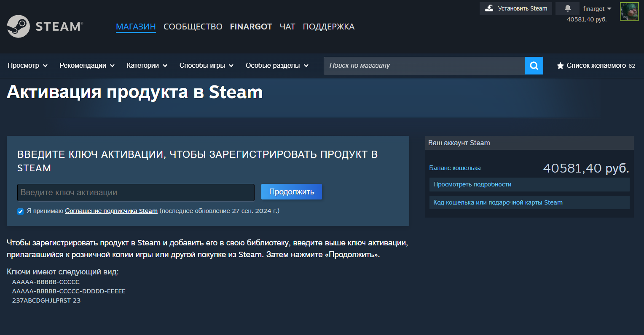Click the Установить Steam button

coord(515,8)
